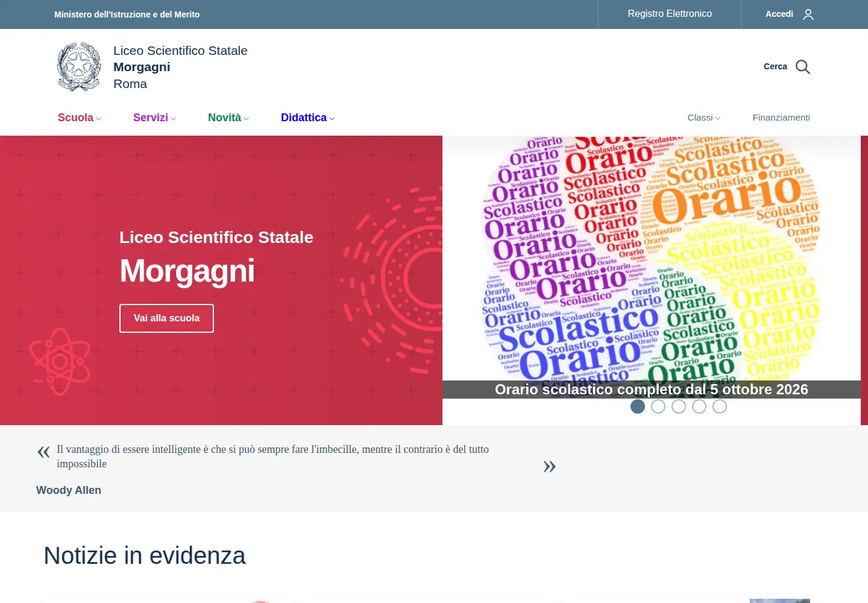The image size is (868, 603).
Task: Click the next quote double-arrow icon
Action: (x=549, y=466)
